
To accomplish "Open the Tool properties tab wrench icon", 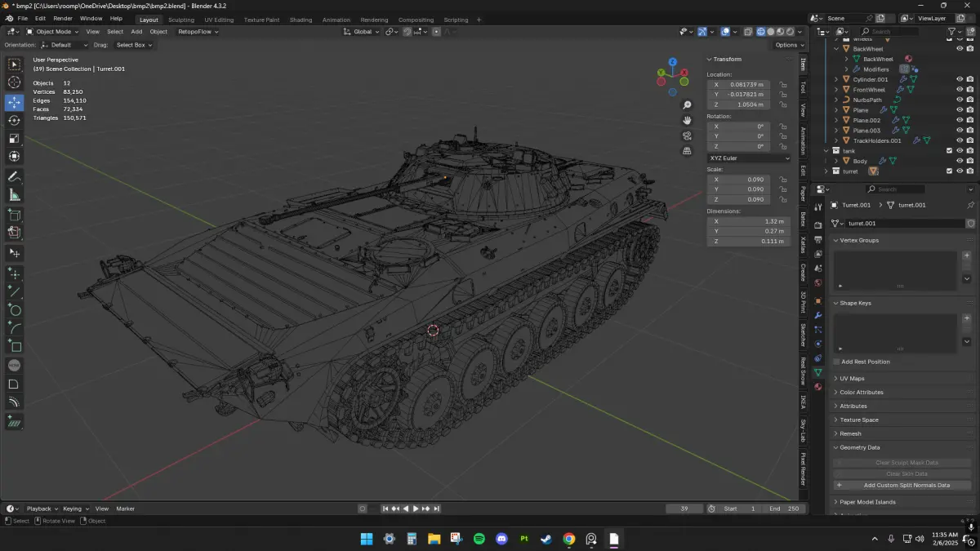I will click(818, 207).
